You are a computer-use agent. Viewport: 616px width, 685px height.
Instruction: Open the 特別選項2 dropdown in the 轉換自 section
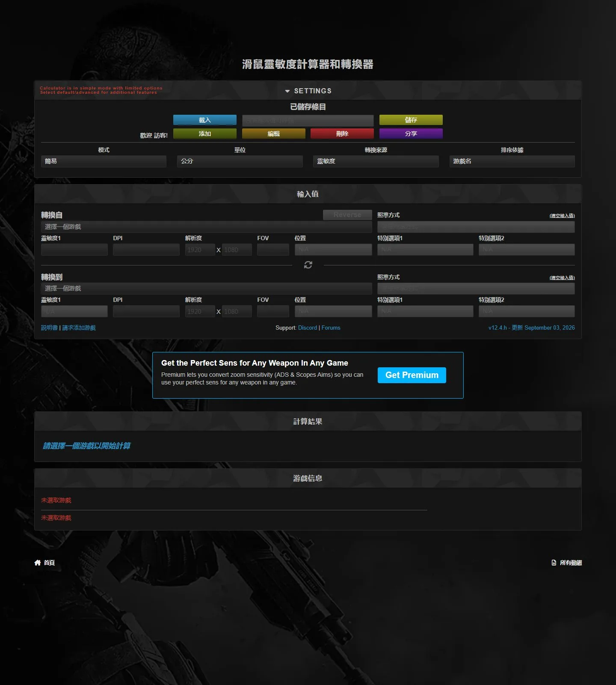click(x=527, y=250)
